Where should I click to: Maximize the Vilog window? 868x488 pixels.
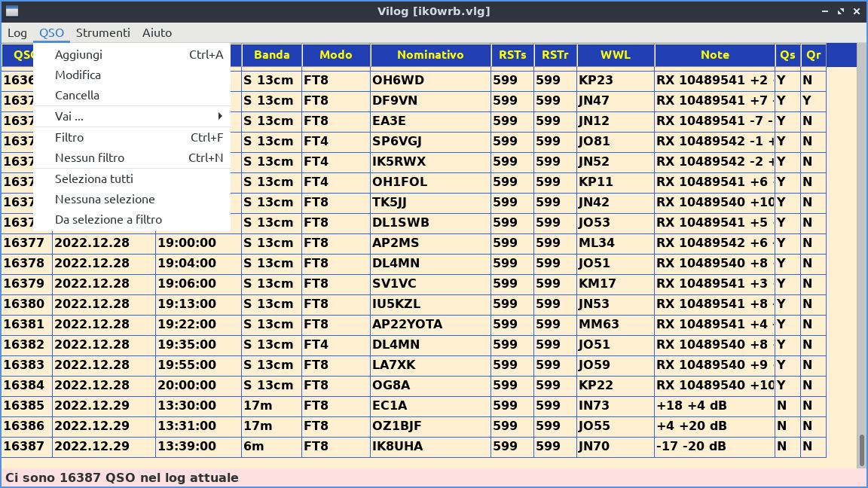click(x=841, y=11)
